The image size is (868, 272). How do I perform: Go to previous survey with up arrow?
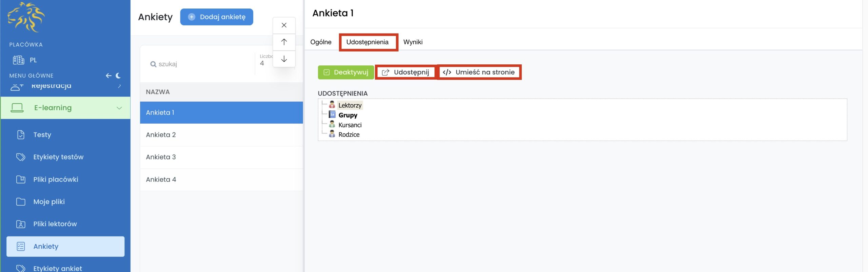coord(284,42)
